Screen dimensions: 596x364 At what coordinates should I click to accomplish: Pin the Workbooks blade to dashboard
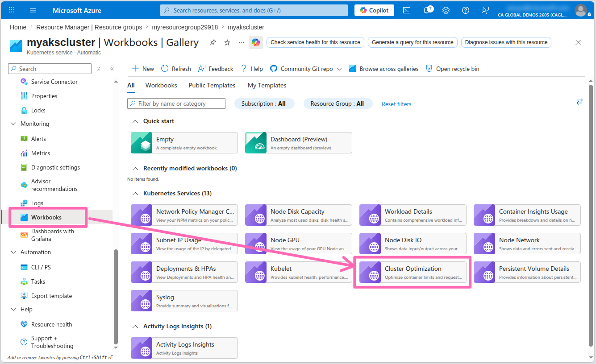213,42
